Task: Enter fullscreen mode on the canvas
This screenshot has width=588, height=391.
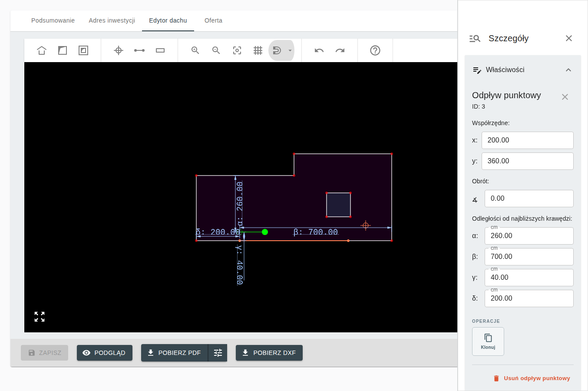Action: [40, 317]
